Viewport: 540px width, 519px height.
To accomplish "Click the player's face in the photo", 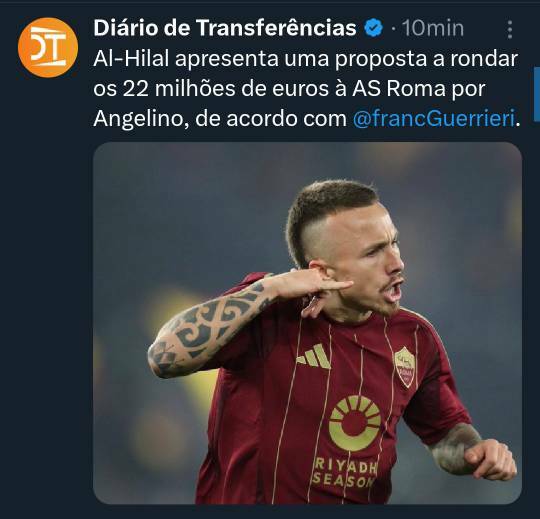I will point(365,262).
